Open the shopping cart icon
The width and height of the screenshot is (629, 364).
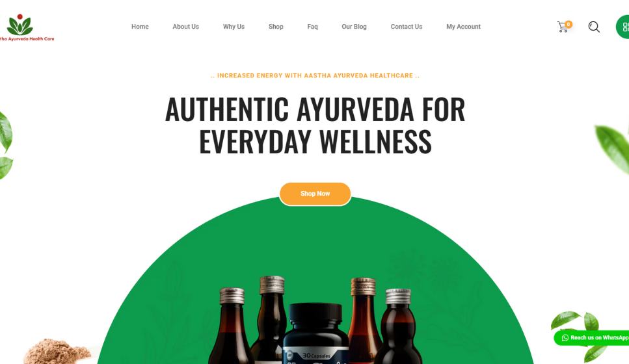563,27
